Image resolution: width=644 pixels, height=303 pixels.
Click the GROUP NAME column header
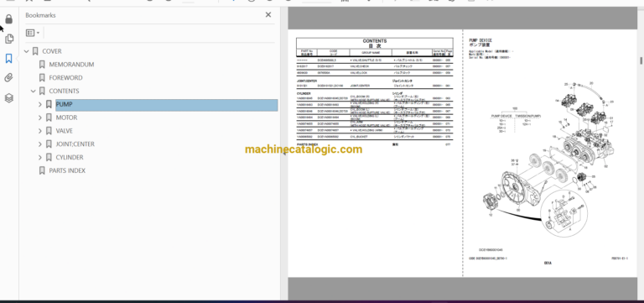pyautogui.click(x=371, y=53)
